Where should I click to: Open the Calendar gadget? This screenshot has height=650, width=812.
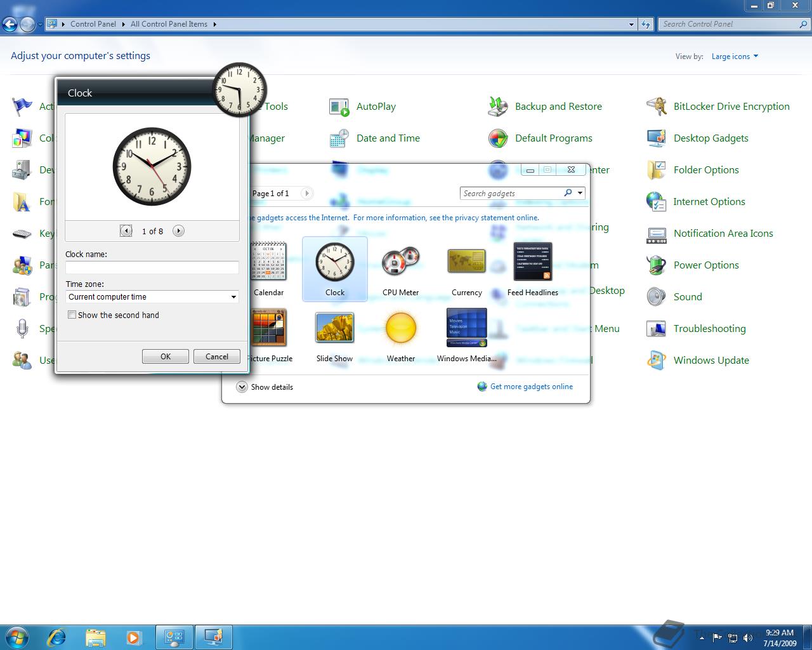coord(268,269)
